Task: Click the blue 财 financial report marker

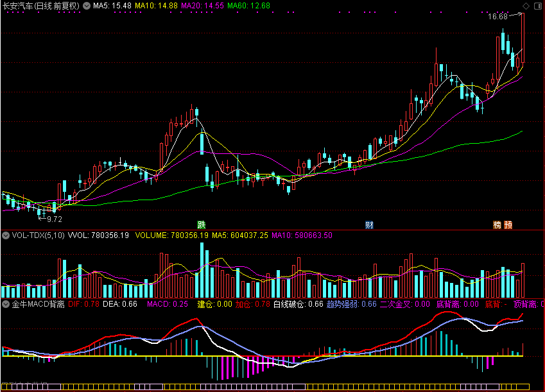Action: 369,225
